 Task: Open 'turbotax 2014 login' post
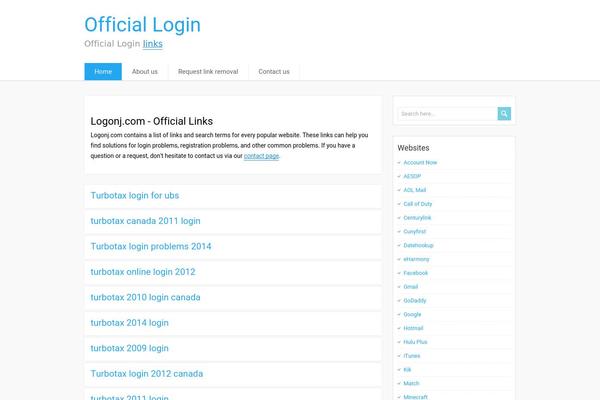(129, 323)
